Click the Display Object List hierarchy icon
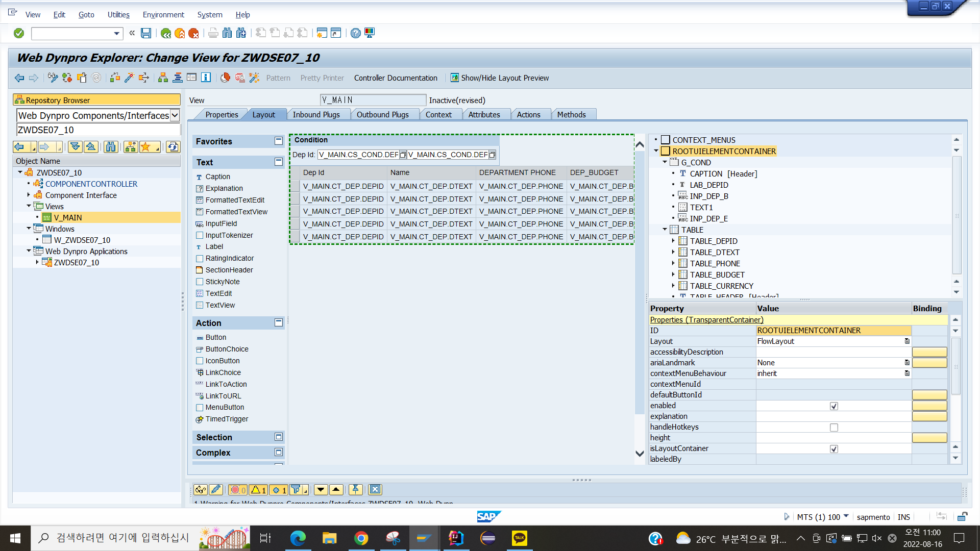Screen dimensions: 980x551 click(163, 78)
